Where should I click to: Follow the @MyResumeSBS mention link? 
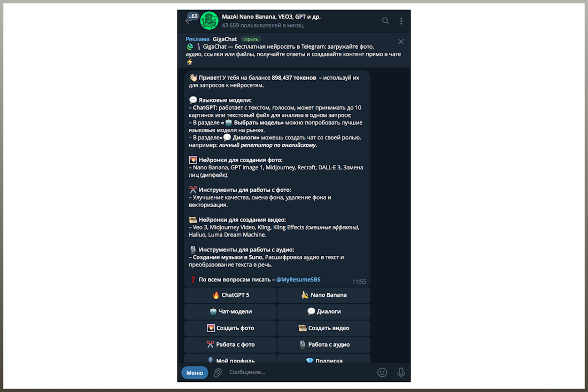298,279
